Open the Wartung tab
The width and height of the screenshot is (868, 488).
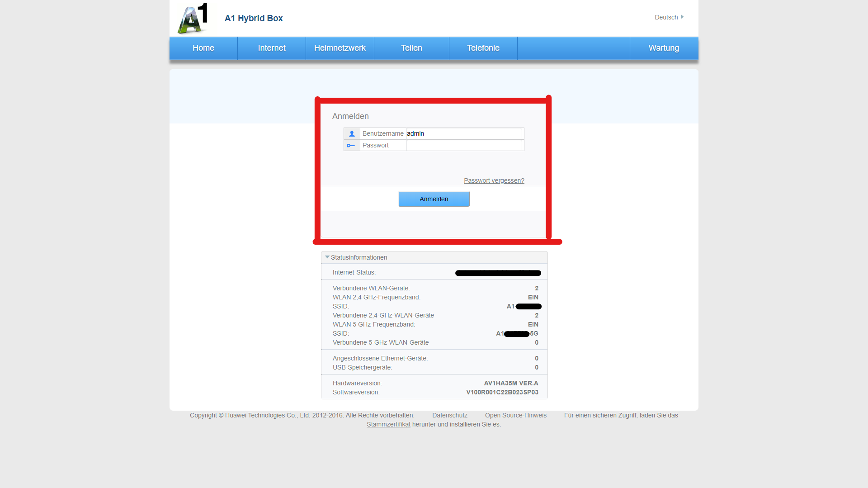(664, 48)
